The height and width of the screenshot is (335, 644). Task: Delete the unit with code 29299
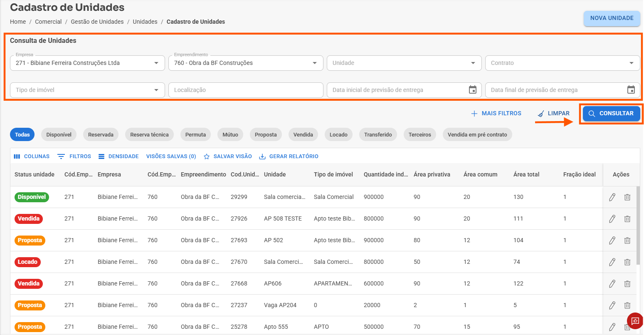tap(627, 197)
